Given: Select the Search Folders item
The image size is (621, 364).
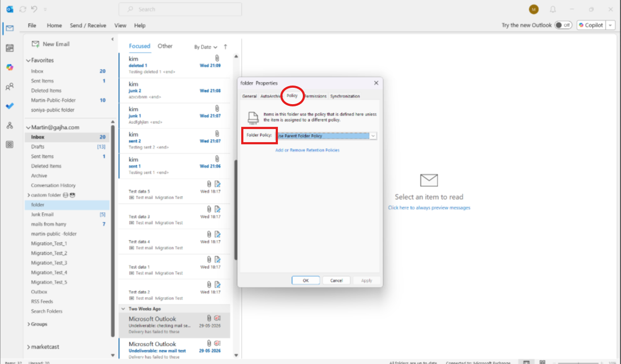Looking at the screenshot, I should 67,311.
